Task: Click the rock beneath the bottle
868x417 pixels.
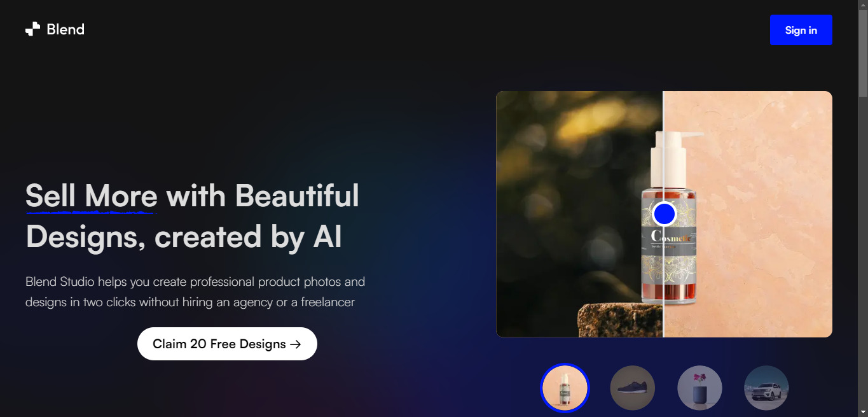Action: tap(620, 320)
